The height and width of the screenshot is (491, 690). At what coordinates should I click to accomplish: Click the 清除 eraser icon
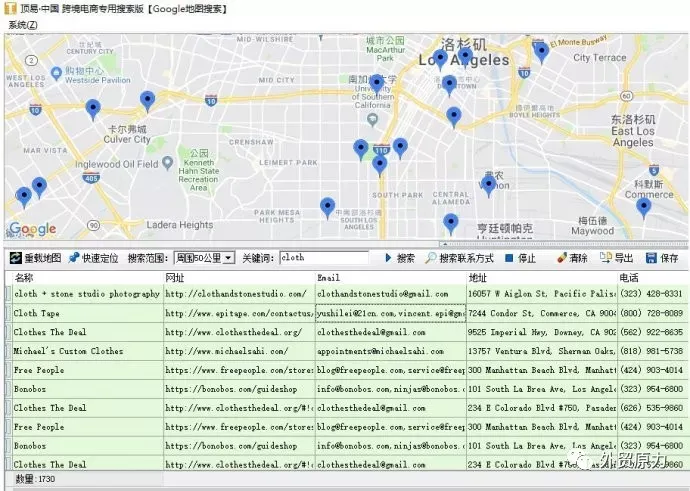(x=562, y=258)
